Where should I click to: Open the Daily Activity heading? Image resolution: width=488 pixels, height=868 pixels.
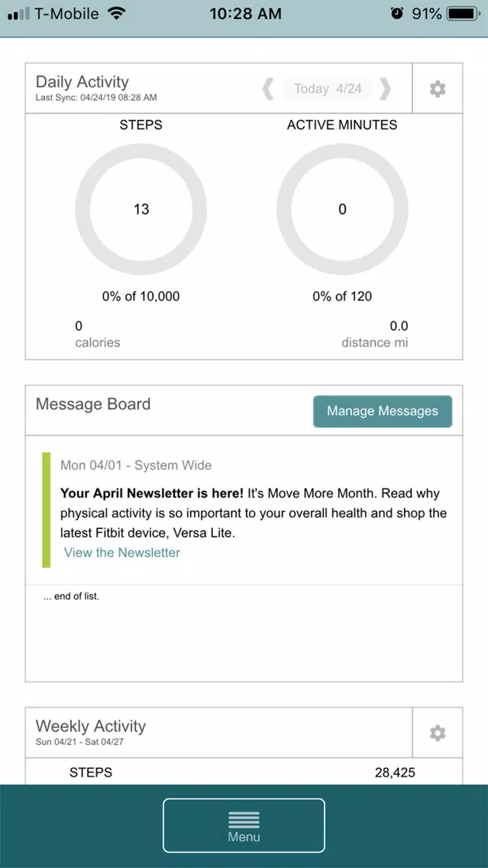pyautogui.click(x=82, y=82)
